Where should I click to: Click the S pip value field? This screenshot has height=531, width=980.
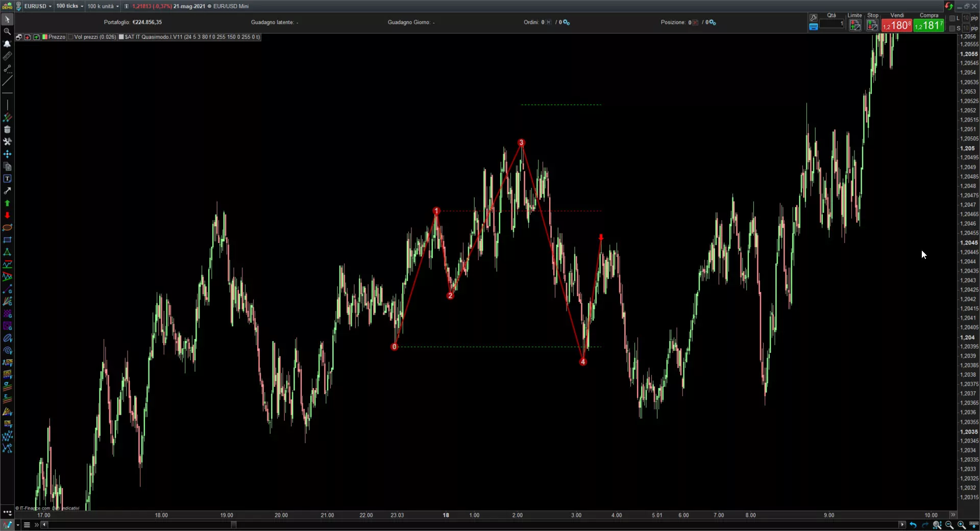966,29
